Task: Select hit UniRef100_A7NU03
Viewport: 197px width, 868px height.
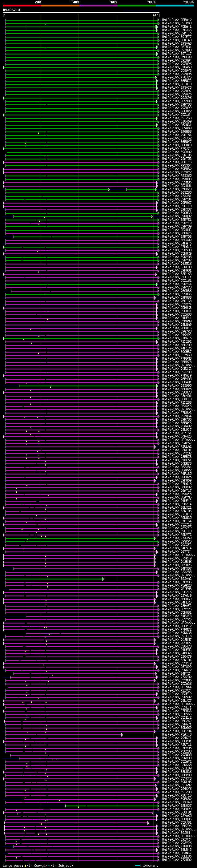Action: click(177, 413)
